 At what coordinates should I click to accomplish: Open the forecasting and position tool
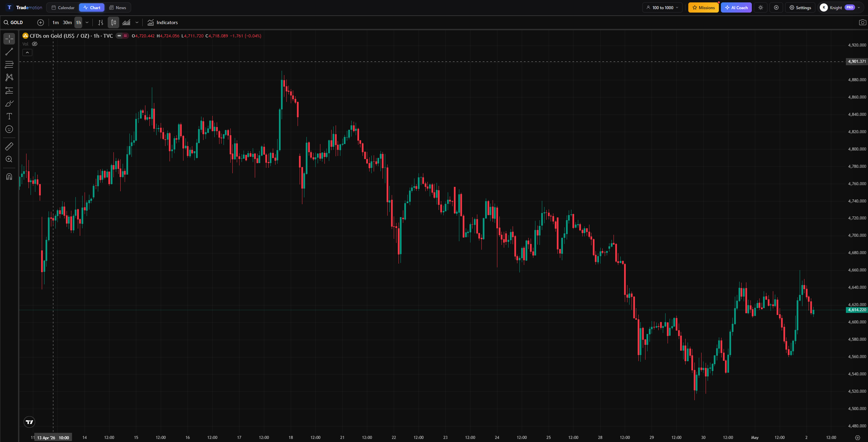(9, 90)
